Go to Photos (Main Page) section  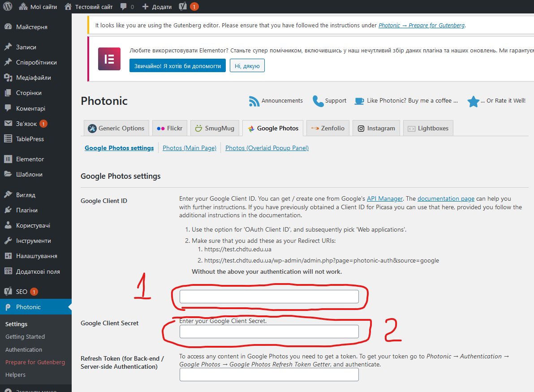pyautogui.click(x=189, y=148)
